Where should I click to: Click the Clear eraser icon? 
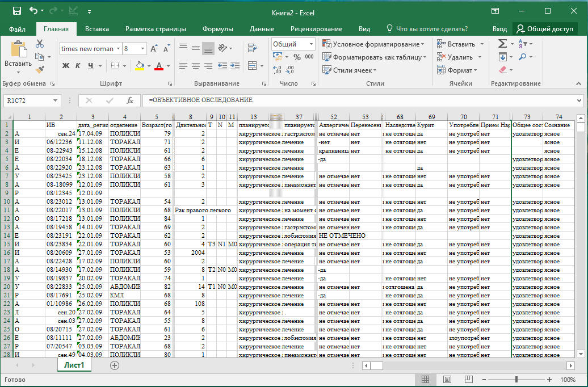point(502,70)
